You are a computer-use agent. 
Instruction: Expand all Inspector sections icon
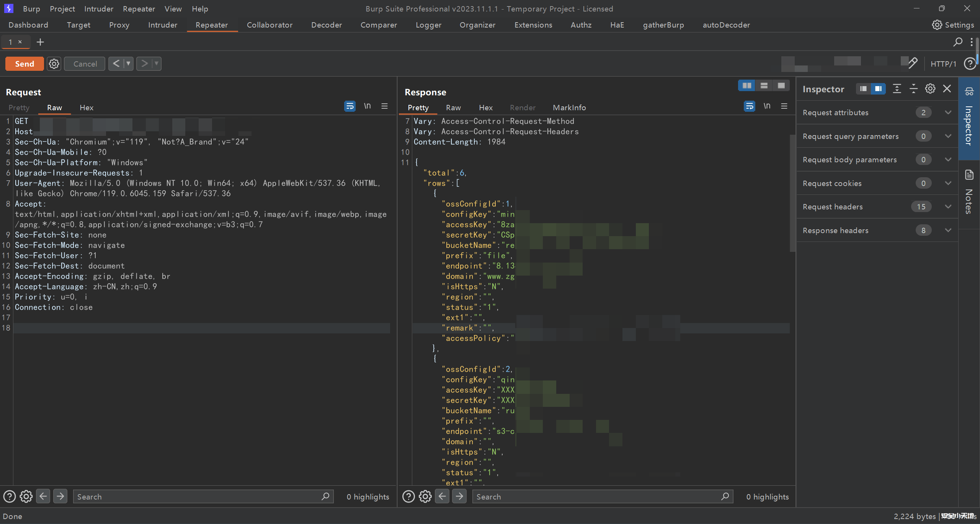tap(897, 89)
